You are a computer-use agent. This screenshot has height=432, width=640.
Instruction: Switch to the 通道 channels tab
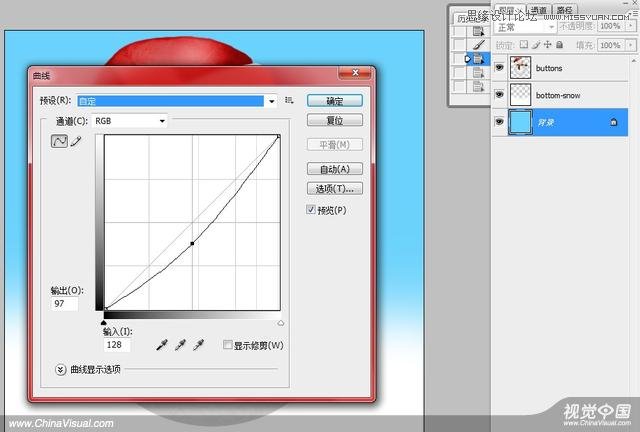[538, 10]
